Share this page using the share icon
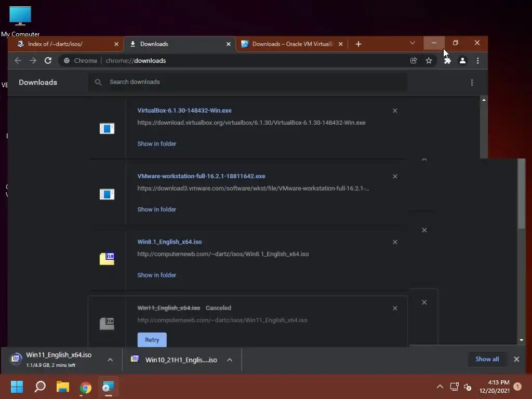This screenshot has height=399, width=532. coord(413,60)
